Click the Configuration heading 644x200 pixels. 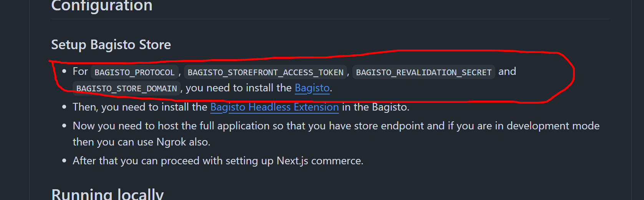[102, 6]
